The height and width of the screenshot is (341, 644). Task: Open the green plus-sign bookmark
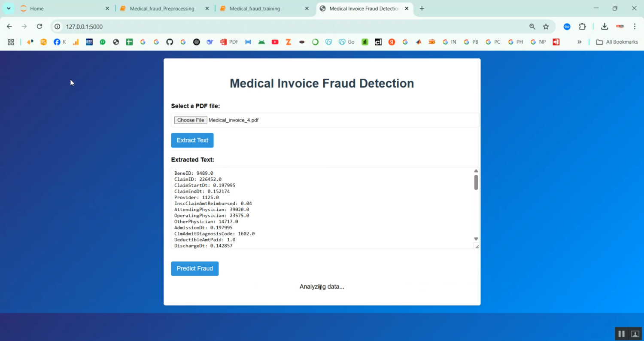coord(129,42)
